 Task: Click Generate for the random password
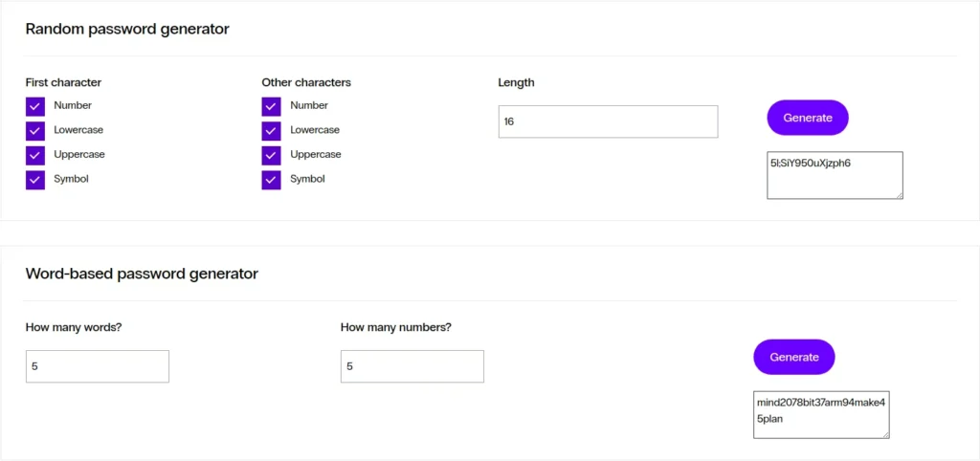[808, 118]
